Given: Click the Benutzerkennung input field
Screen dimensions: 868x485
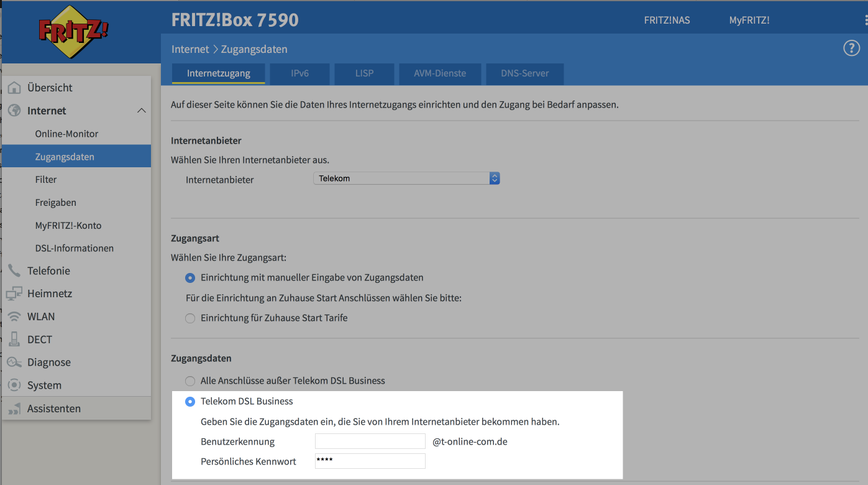Looking at the screenshot, I should tap(370, 441).
